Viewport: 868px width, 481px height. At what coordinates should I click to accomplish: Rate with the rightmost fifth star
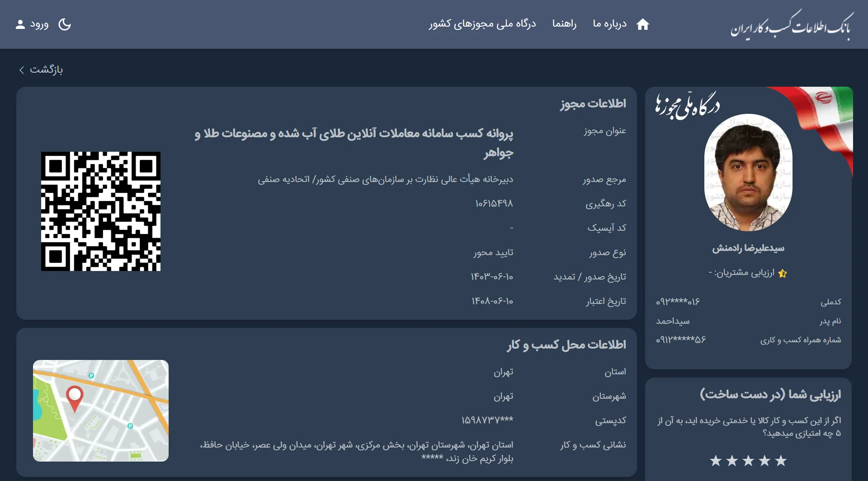(781, 461)
